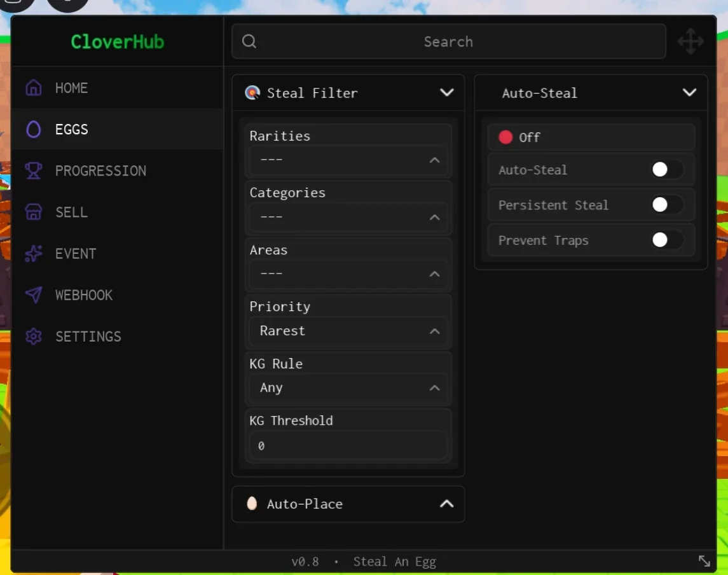Viewport: 728px width, 575px height.
Task: Click the sparkle icon beside EVENT
Action: [x=34, y=253]
